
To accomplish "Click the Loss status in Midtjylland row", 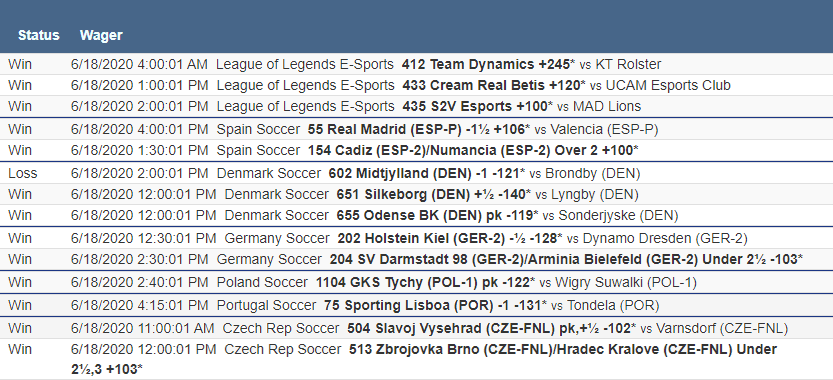I will [x=23, y=173].
